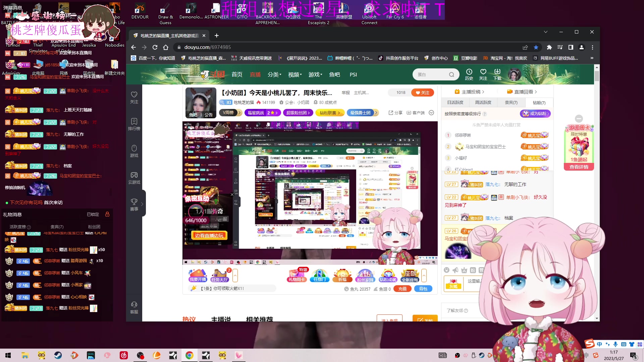Click the 成为钻粉 become diamond fan button
Viewport: 644px width, 362px height.
click(535, 114)
